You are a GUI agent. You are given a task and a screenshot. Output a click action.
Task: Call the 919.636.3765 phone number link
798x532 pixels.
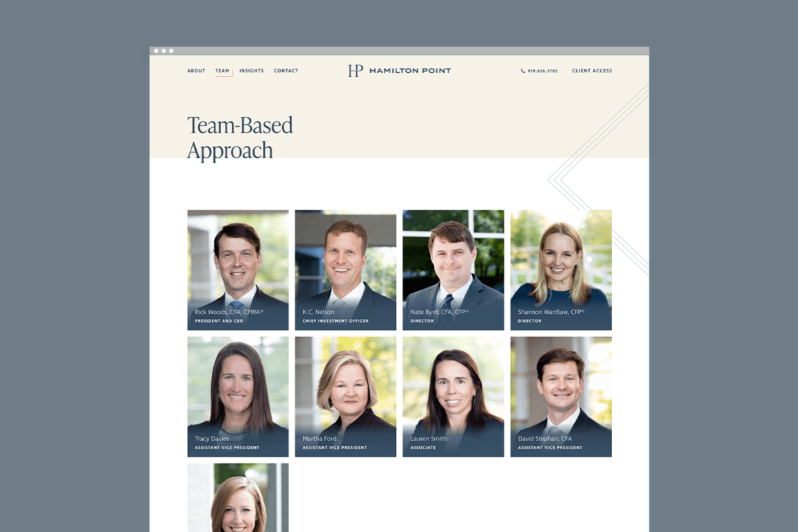543,70
